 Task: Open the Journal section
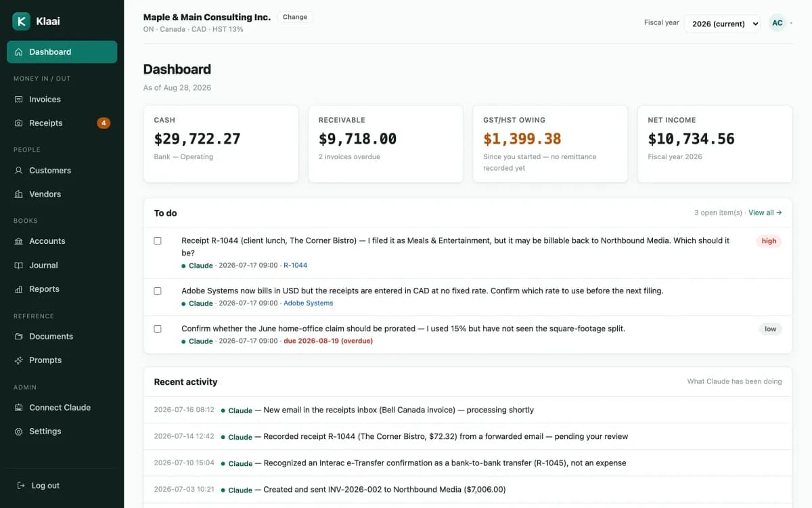tap(62, 266)
